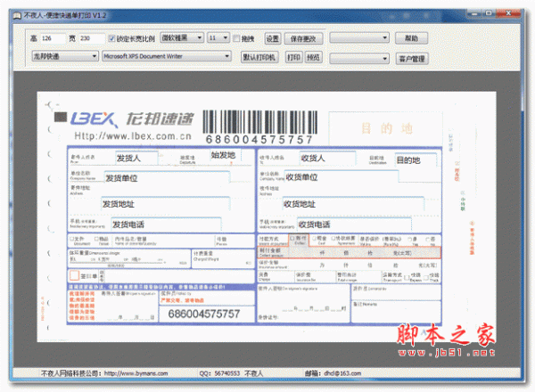Enable the 拖拽 checkbox
The image size is (535, 392).
pyautogui.click(x=236, y=38)
